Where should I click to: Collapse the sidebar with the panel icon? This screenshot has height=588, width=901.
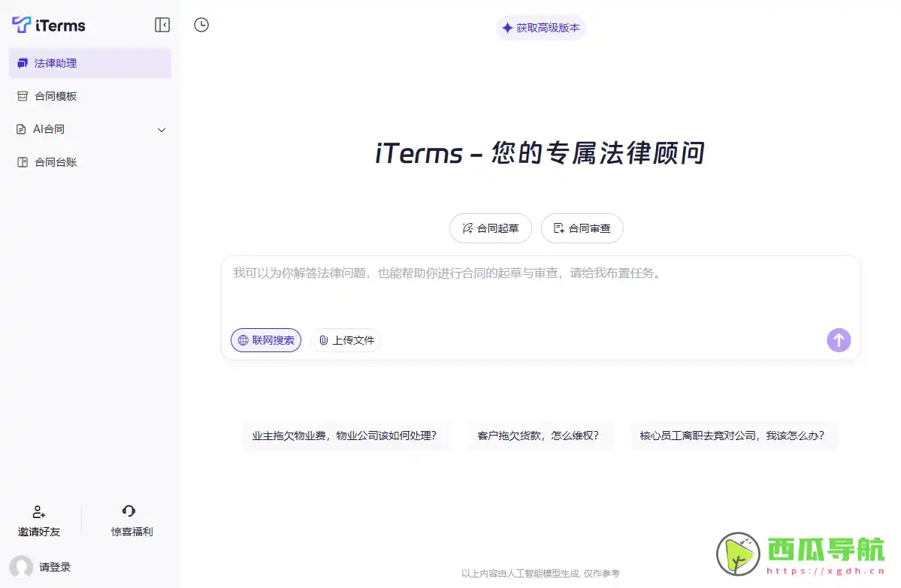tap(162, 24)
